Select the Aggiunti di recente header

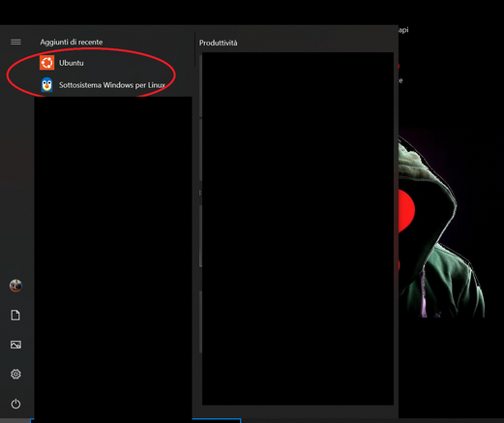[72, 42]
